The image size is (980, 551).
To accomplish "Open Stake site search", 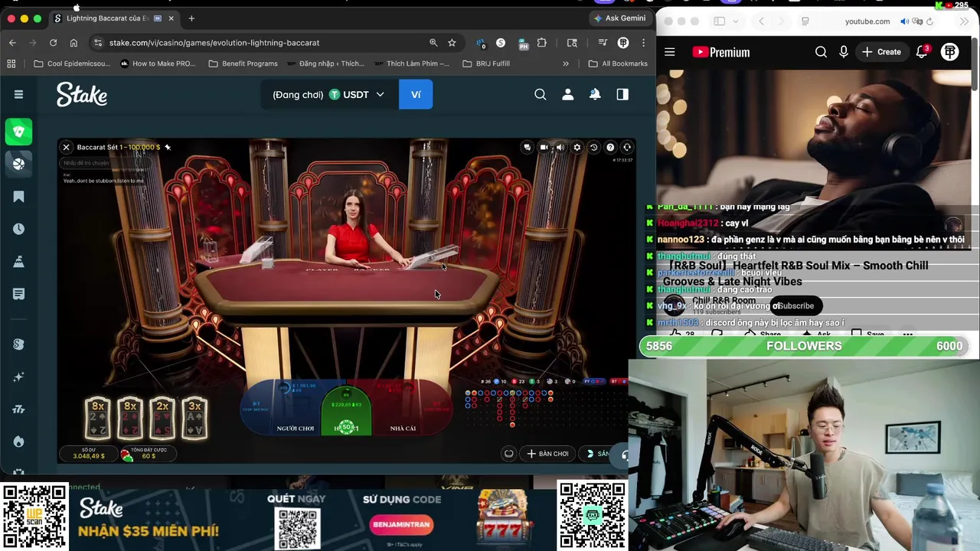I will pos(541,94).
